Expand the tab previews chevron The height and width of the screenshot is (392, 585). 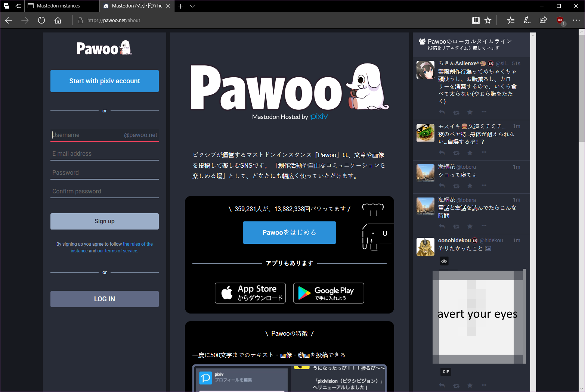192,6
